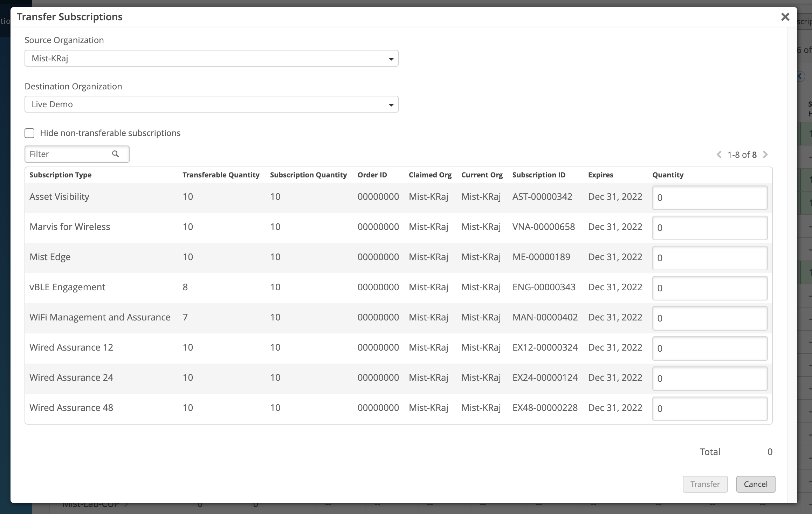812x514 pixels.
Task: Click Quantity field for vBLE Engagement
Action: 709,288
